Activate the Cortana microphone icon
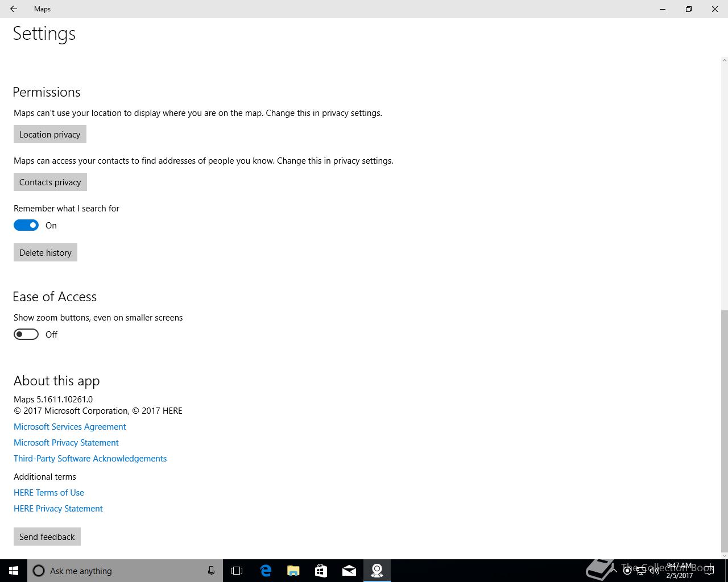 [x=211, y=571]
